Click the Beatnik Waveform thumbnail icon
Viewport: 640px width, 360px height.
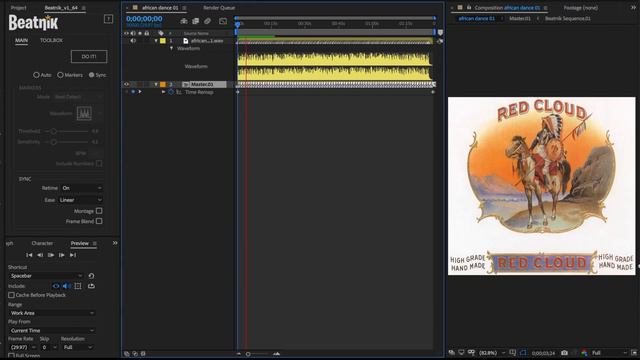84,113
